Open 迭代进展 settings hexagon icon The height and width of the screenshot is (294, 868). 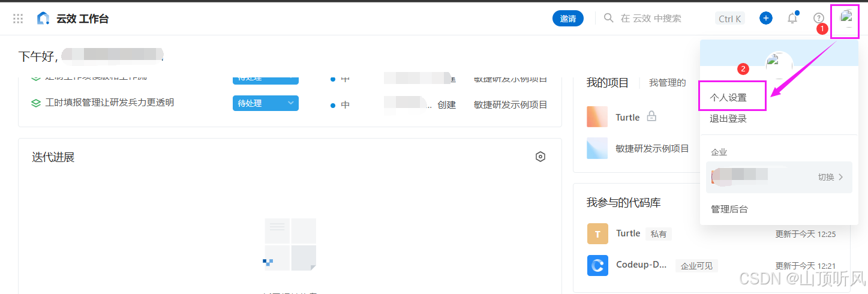point(540,157)
